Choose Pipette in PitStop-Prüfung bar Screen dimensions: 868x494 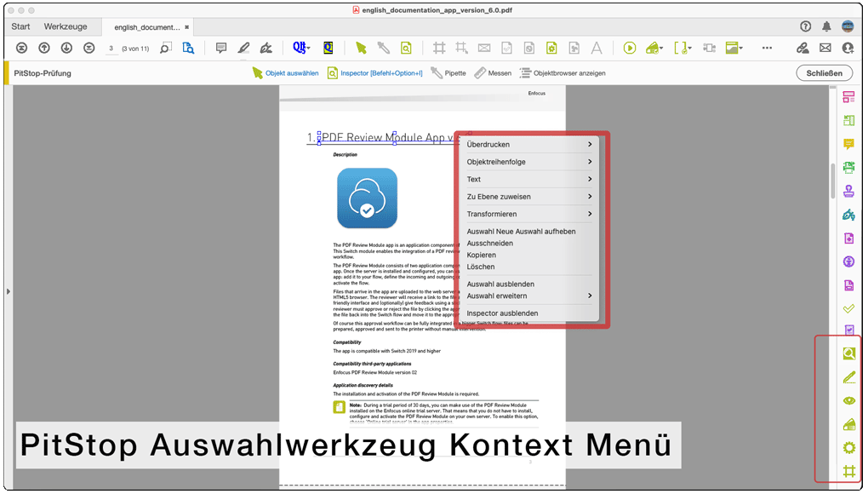(448, 73)
